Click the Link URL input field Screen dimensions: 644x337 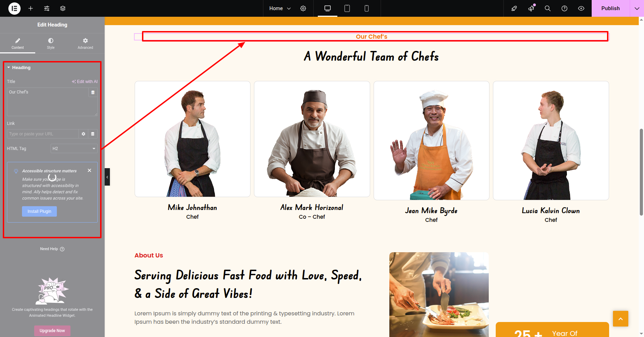coord(43,134)
